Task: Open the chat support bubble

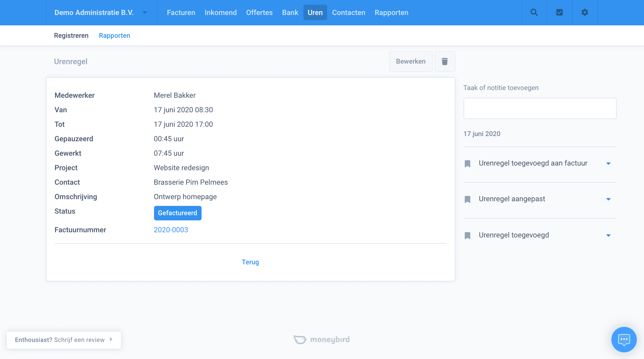Action: 624,339
